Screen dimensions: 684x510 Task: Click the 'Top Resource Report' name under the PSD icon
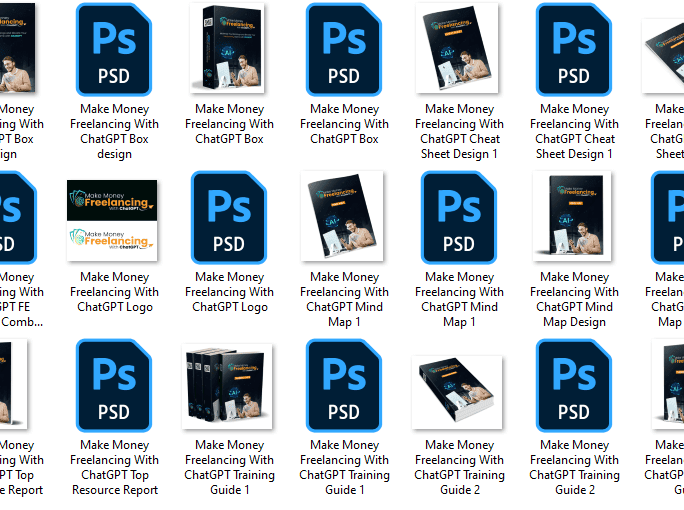click(114, 467)
